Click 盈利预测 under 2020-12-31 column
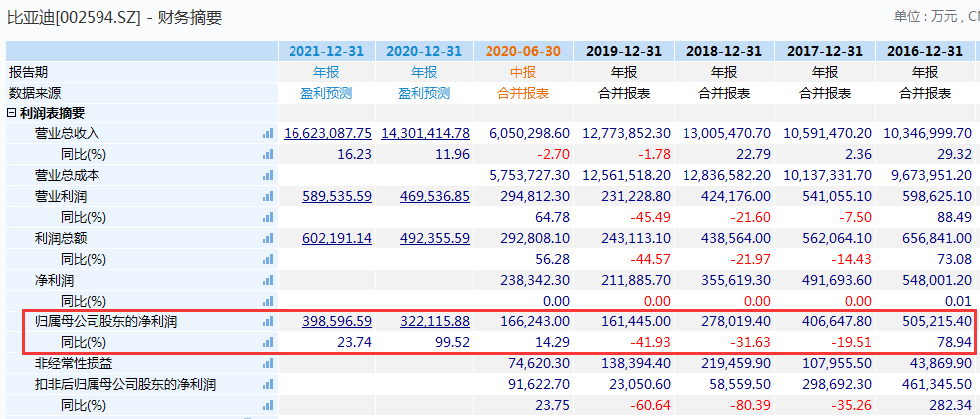980x419 pixels. [x=424, y=94]
